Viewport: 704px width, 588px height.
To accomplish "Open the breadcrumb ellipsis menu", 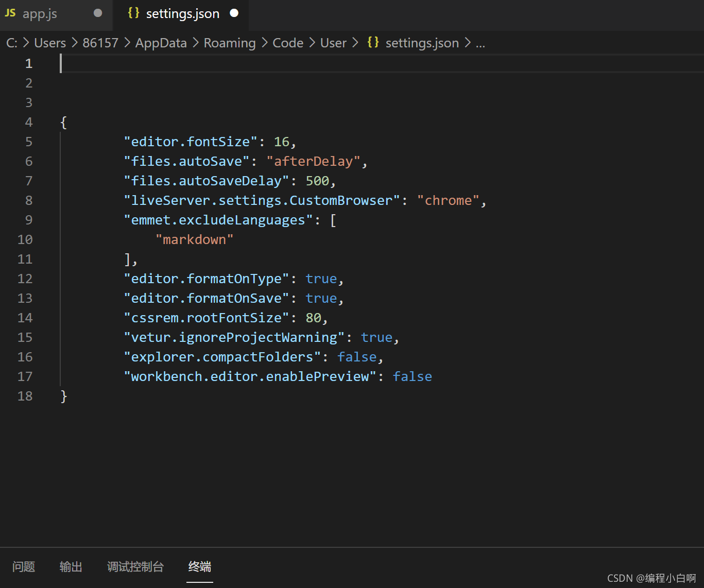I will point(480,43).
